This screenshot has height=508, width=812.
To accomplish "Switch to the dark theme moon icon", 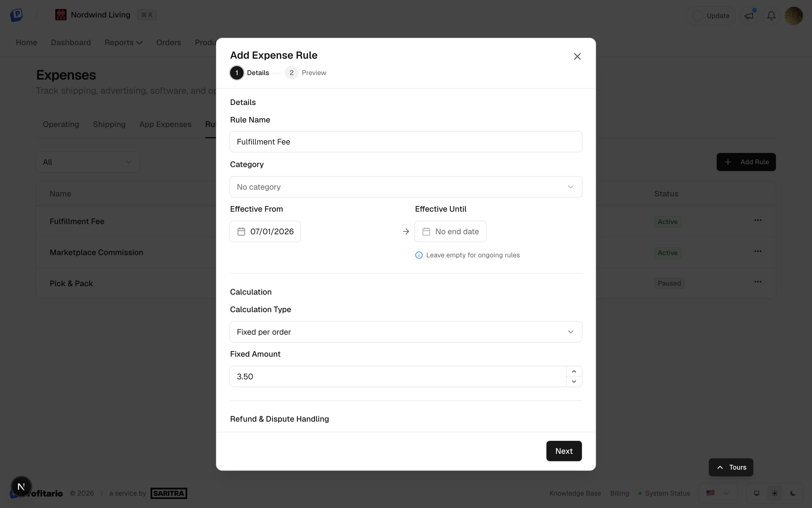I will (x=793, y=493).
